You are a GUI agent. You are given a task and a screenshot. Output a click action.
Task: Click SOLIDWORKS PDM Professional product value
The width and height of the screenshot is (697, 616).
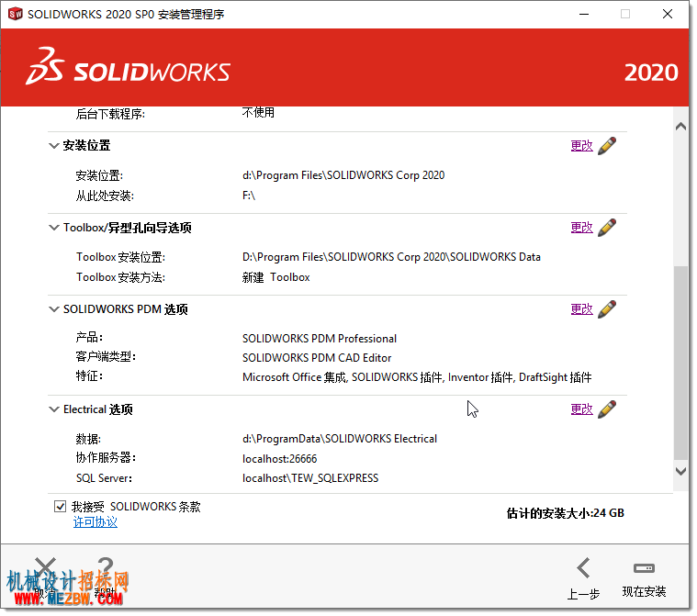[320, 339]
